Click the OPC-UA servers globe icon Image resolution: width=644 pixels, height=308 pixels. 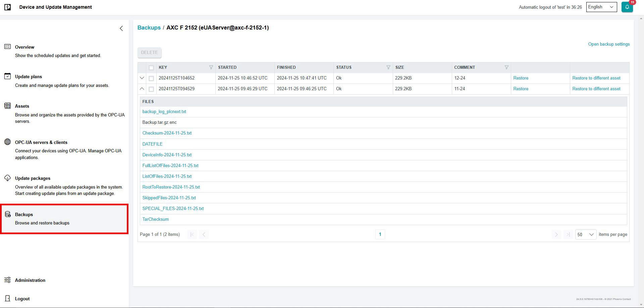[7, 142]
